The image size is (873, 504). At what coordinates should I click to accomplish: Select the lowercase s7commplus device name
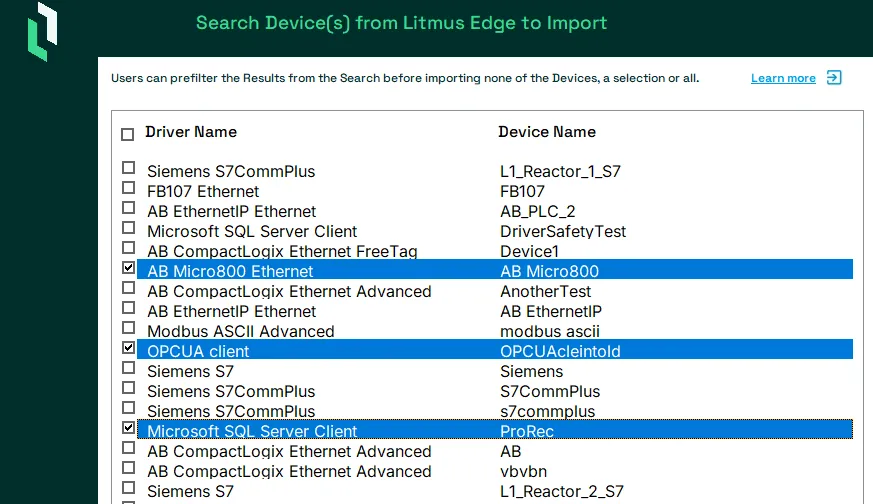547,412
